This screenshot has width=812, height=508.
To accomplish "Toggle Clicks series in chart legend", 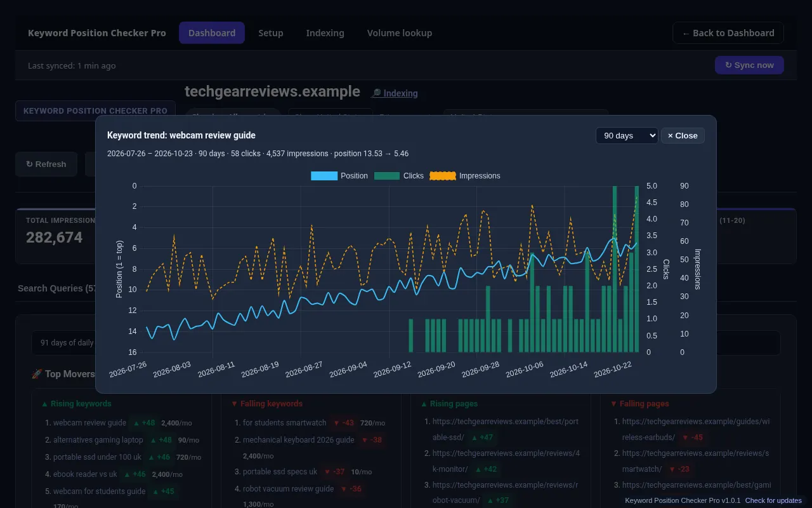I will (x=399, y=176).
